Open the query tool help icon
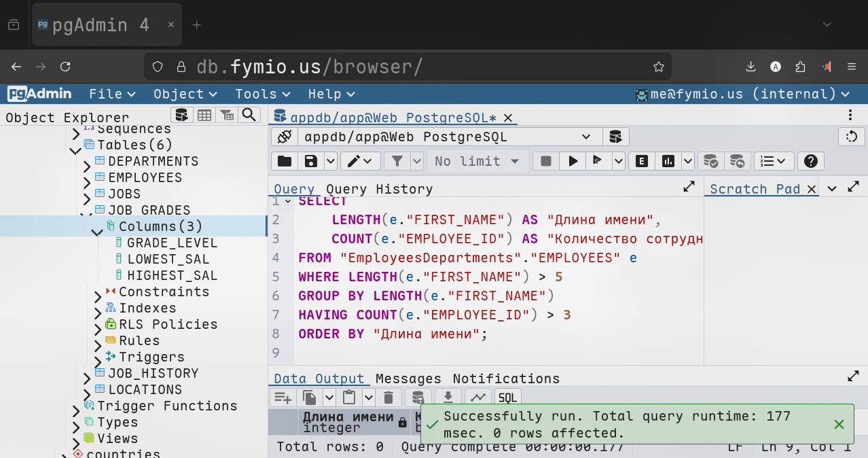The height and width of the screenshot is (458, 868). click(x=810, y=161)
